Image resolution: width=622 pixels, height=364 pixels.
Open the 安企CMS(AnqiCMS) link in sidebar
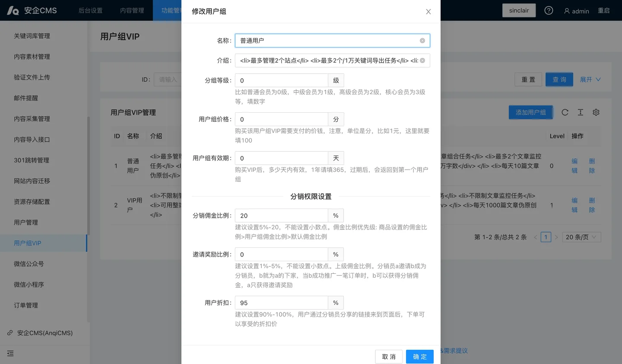coord(45,333)
